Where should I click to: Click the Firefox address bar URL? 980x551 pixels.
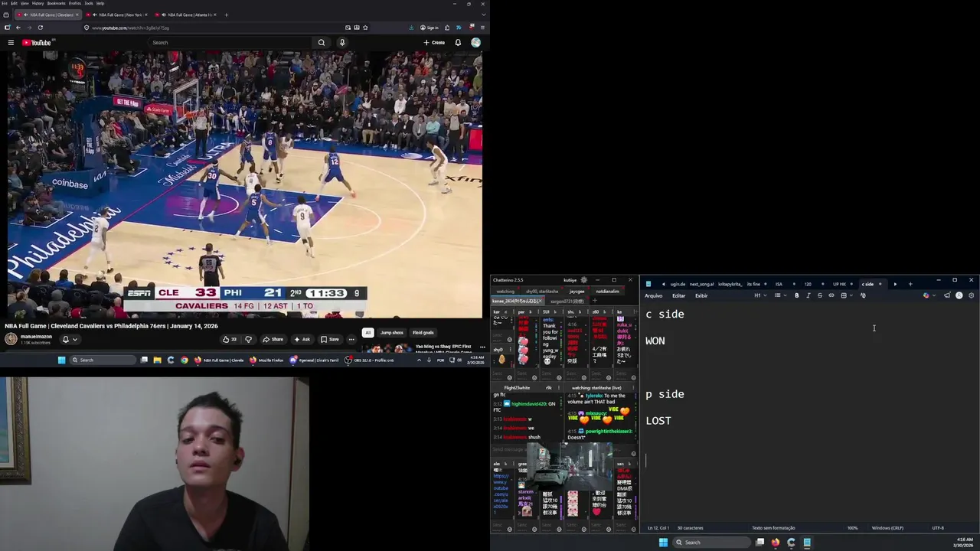click(x=130, y=28)
